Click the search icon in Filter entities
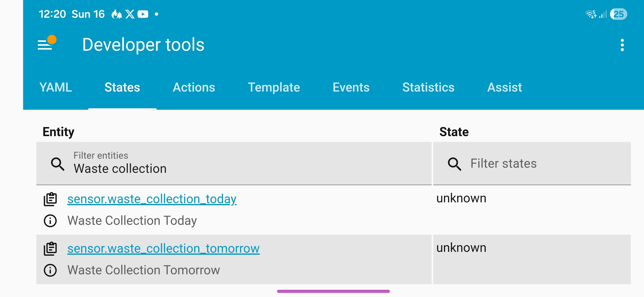The image size is (644, 297). 58,164
